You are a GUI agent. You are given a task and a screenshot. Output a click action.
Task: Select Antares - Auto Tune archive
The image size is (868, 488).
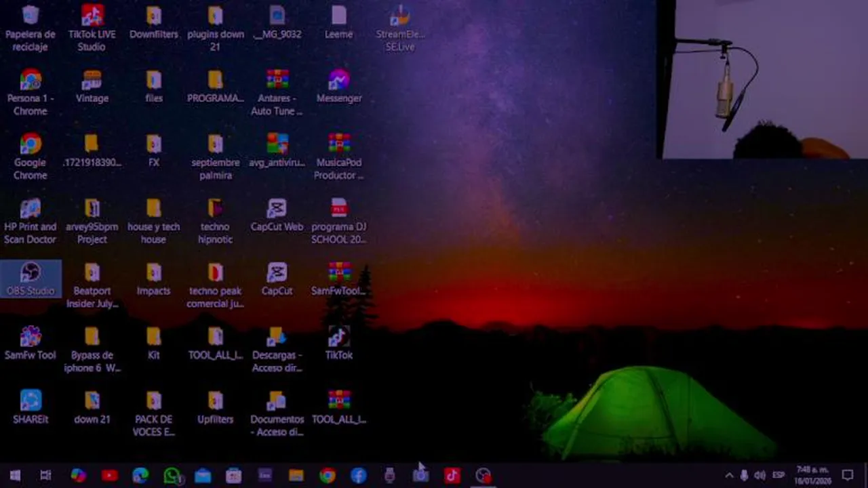[277, 92]
